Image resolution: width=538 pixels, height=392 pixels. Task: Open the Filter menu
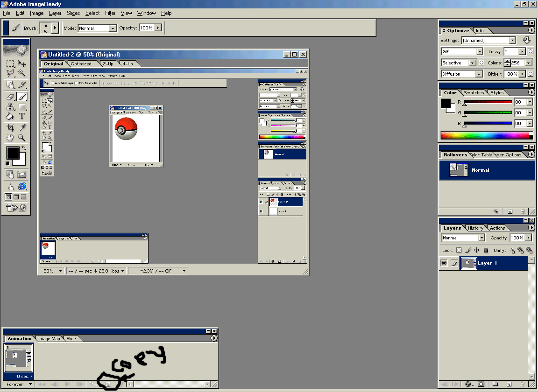point(110,13)
